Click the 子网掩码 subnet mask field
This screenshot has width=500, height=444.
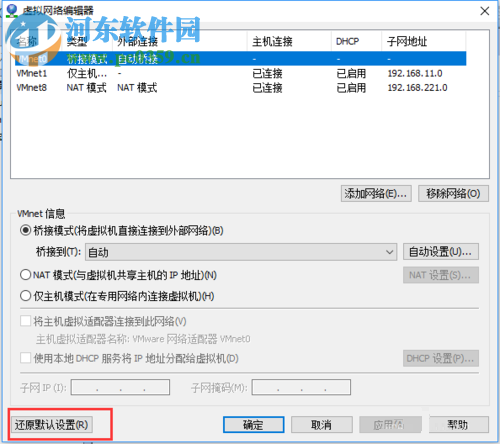point(301,387)
